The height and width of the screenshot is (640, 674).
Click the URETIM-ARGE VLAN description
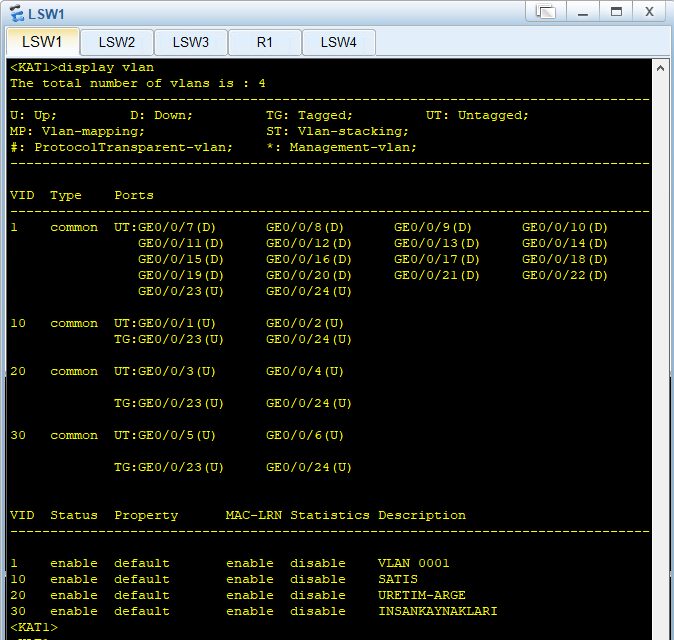point(422,595)
